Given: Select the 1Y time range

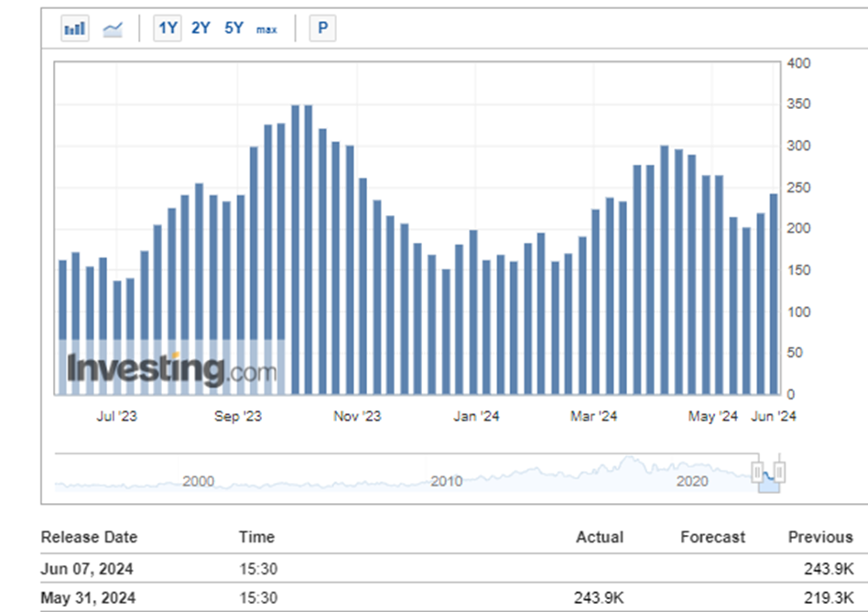Looking at the screenshot, I should coord(168,27).
